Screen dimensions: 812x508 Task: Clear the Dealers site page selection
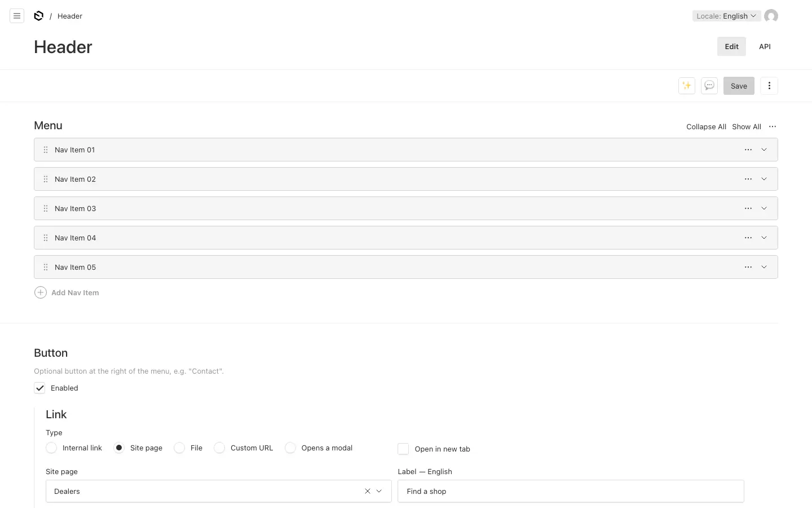pos(368,491)
